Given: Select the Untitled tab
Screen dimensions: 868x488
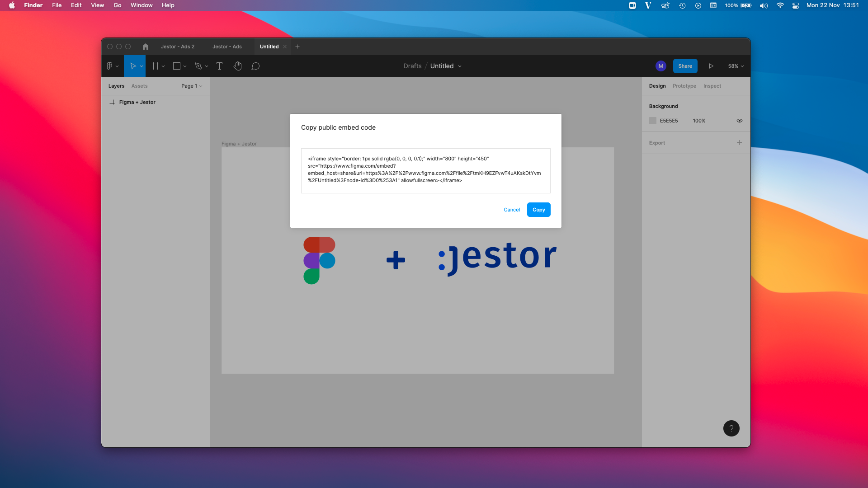Looking at the screenshot, I should (x=269, y=47).
